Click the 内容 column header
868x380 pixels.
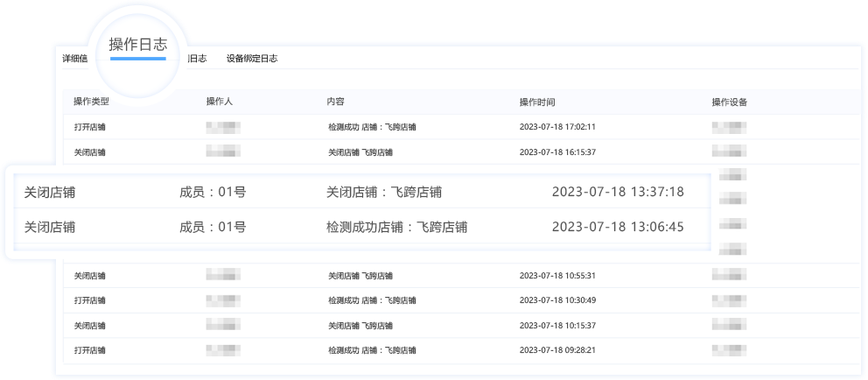point(335,102)
